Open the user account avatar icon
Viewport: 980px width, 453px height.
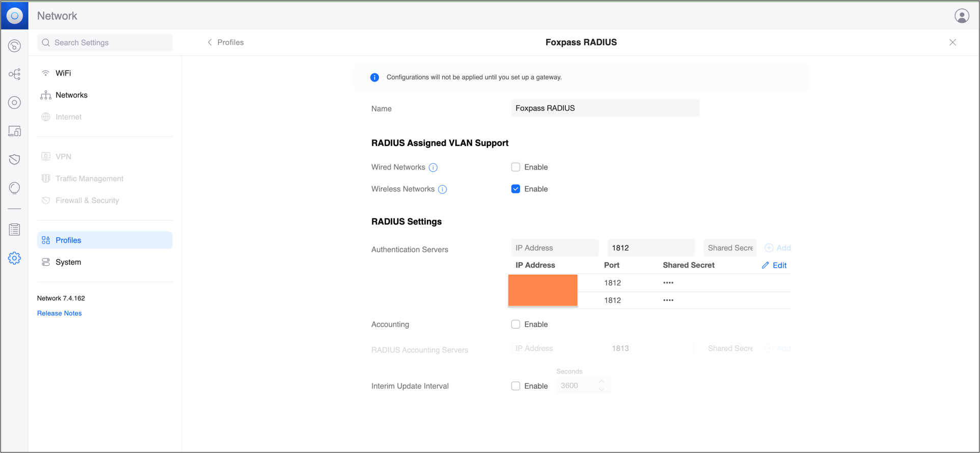click(x=962, y=16)
